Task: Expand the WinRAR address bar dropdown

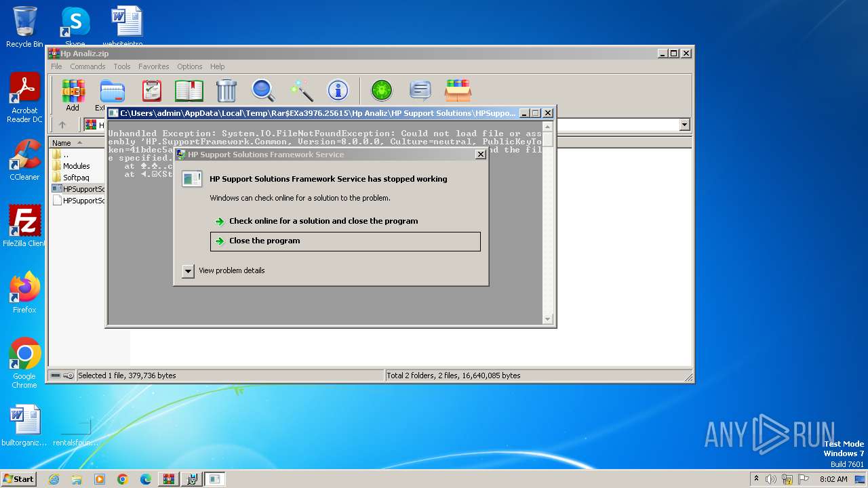Action: pyautogui.click(x=684, y=125)
